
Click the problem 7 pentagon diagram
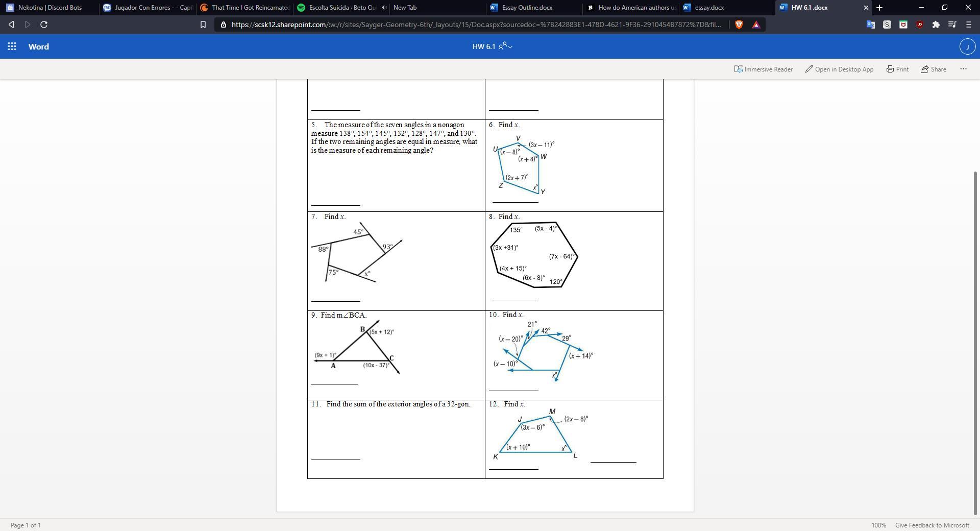tap(357, 252)
